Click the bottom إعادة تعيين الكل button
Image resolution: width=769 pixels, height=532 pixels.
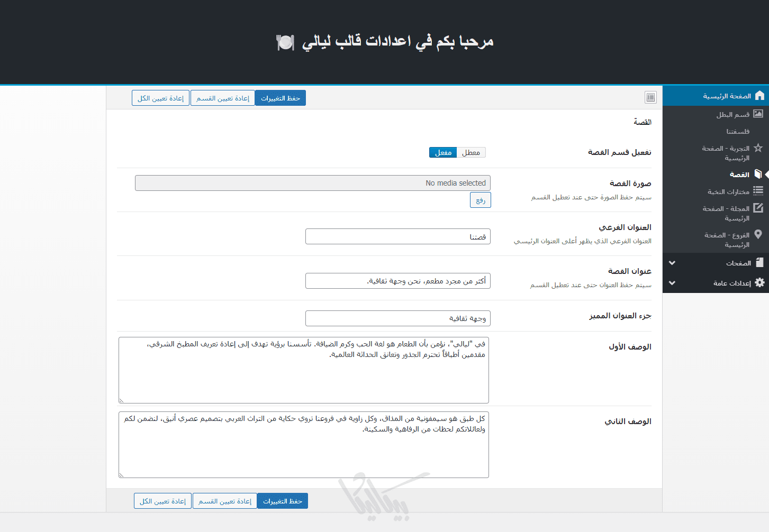point(162,501)
